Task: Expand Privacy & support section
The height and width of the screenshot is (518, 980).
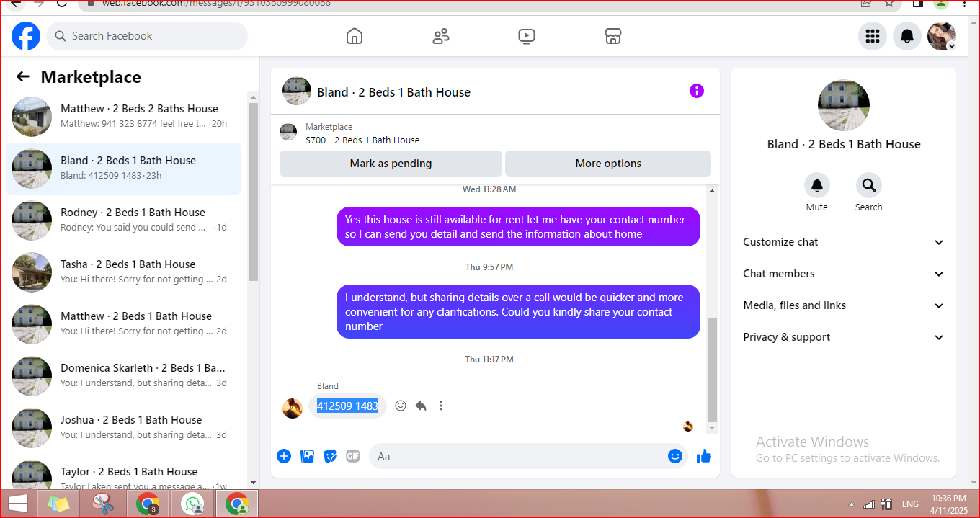Action: 844,337
